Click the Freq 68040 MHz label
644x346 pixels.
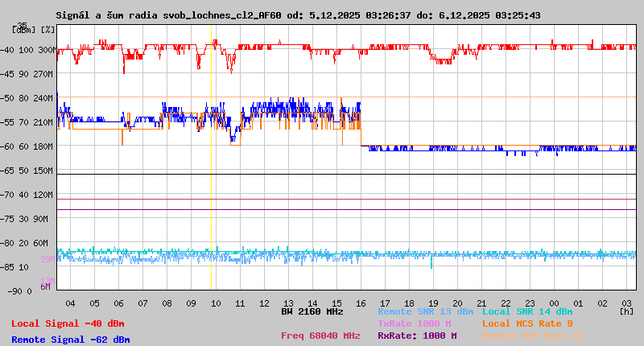tap(320, 336)
